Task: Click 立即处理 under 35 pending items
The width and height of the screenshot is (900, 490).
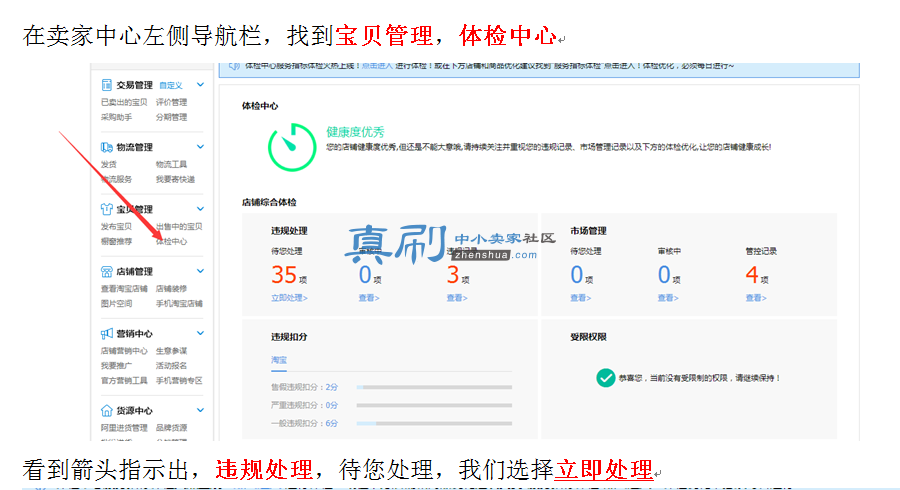Action: (x=289, y=298)
